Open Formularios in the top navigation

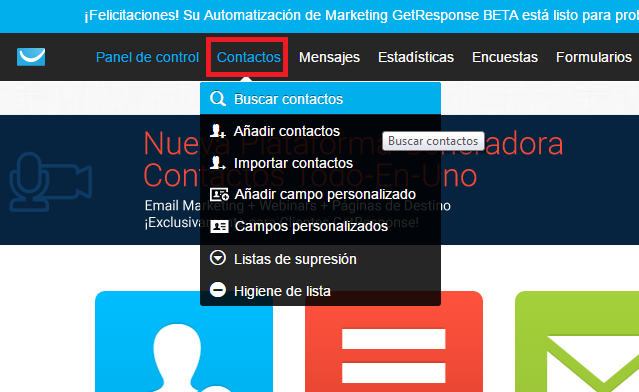594,57
